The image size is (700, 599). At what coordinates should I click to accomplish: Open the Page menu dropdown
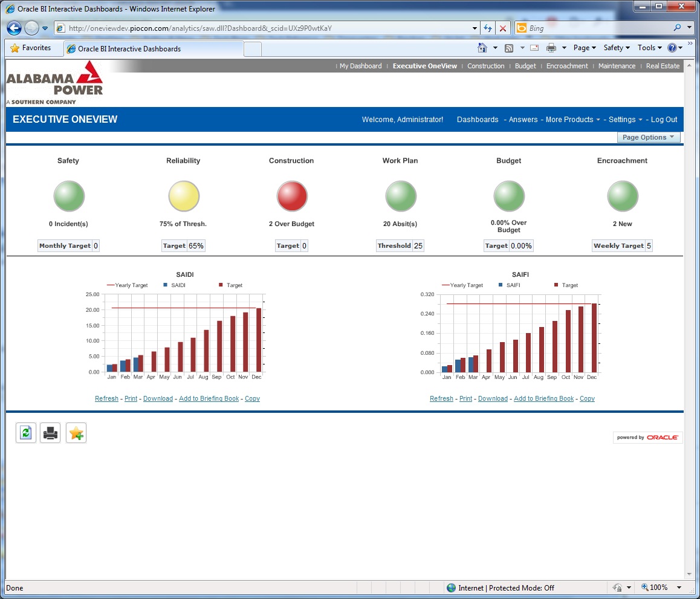tap(585, 48)
